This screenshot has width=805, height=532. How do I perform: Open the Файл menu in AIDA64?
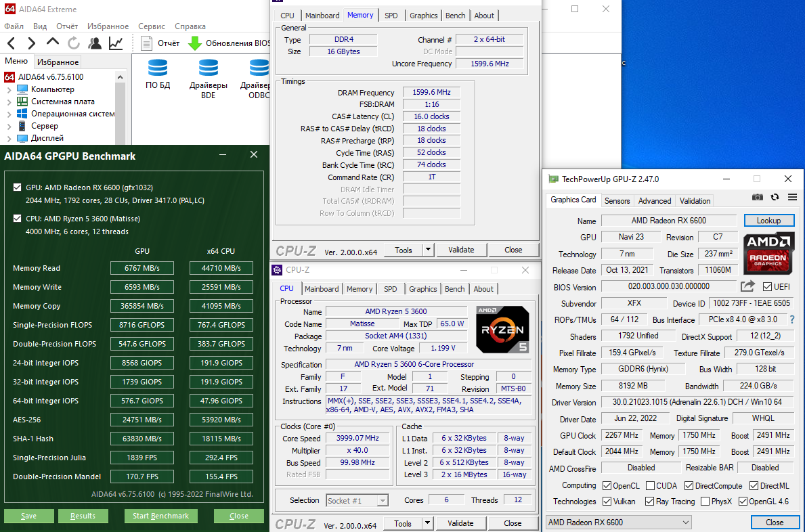14,26
